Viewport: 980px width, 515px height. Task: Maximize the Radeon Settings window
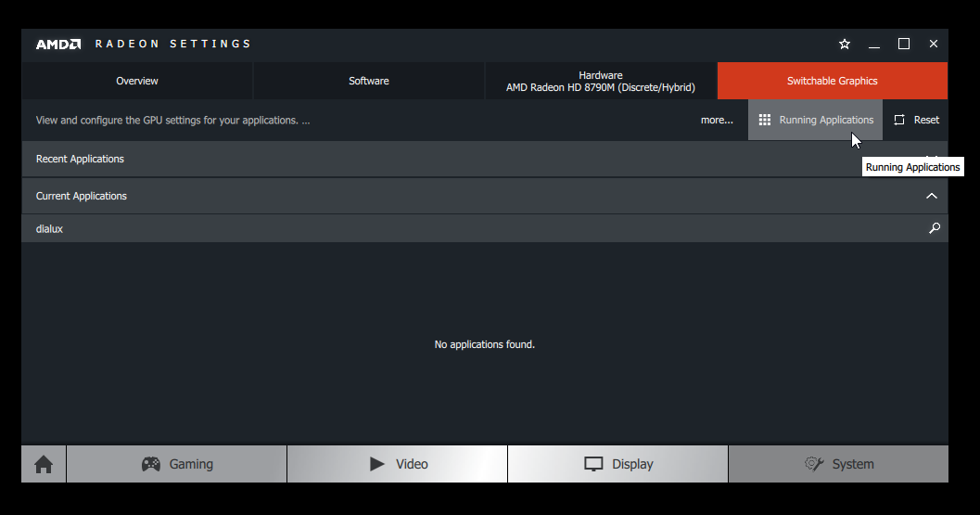point(904,44)
